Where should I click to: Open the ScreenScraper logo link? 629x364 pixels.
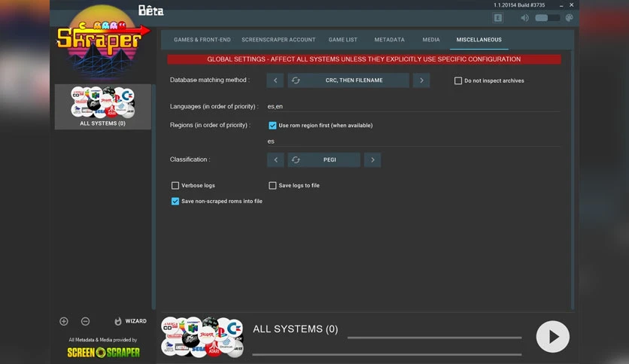point(104,353)
